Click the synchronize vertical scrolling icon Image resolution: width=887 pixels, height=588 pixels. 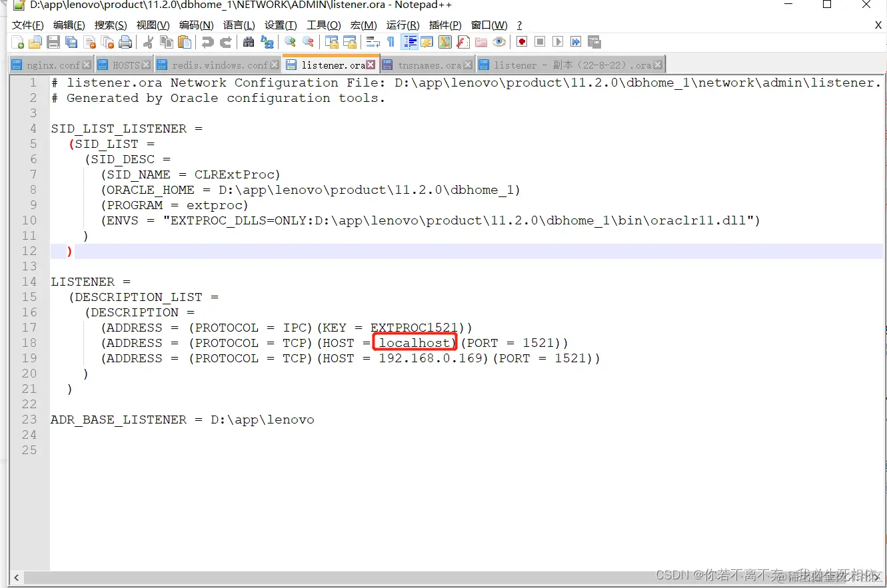[331, 42]
